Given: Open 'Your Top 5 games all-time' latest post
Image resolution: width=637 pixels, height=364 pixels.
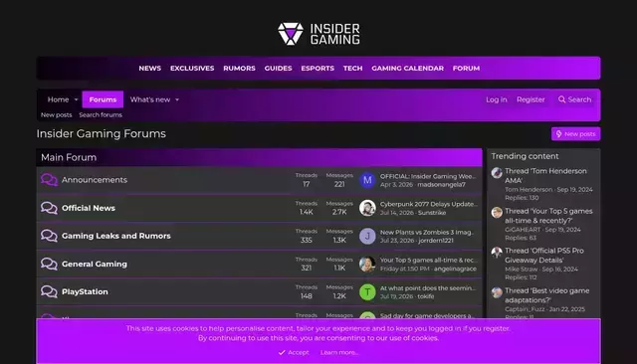Looking at the screenshot, I should pyautogui.click(x=429, y=261).
